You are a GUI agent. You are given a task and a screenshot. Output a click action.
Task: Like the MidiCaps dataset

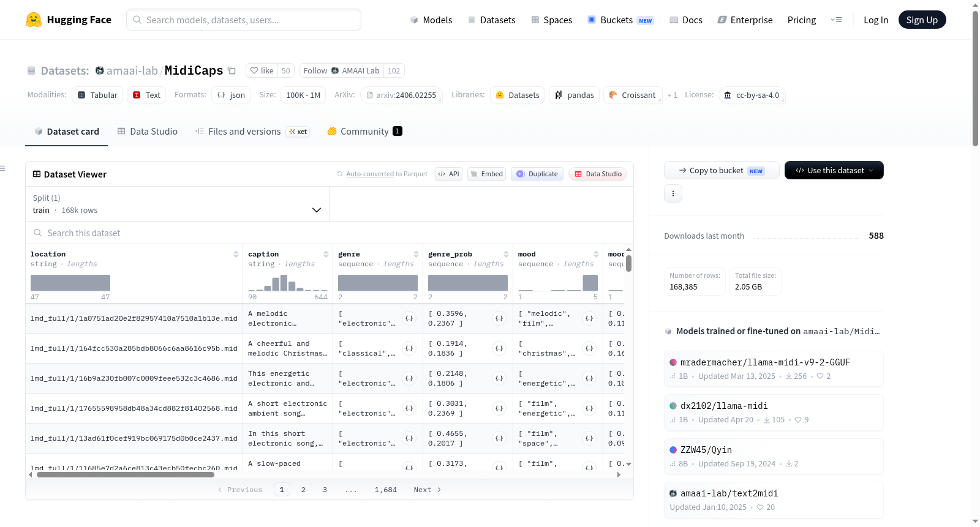262,70
